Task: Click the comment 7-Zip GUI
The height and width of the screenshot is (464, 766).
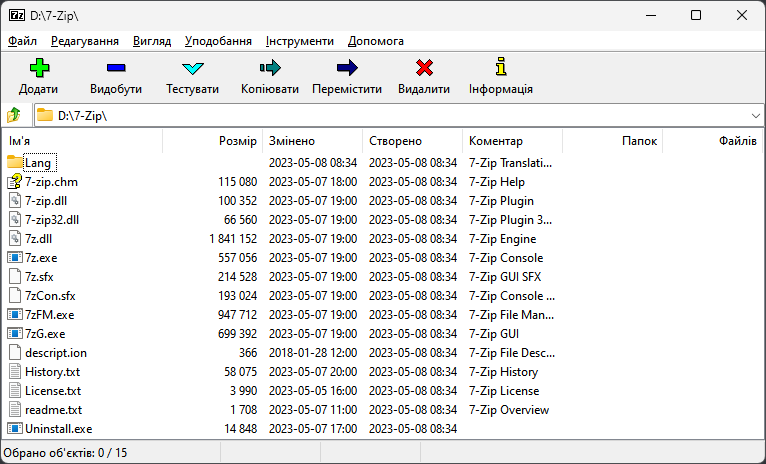Action: coord(493,334)
